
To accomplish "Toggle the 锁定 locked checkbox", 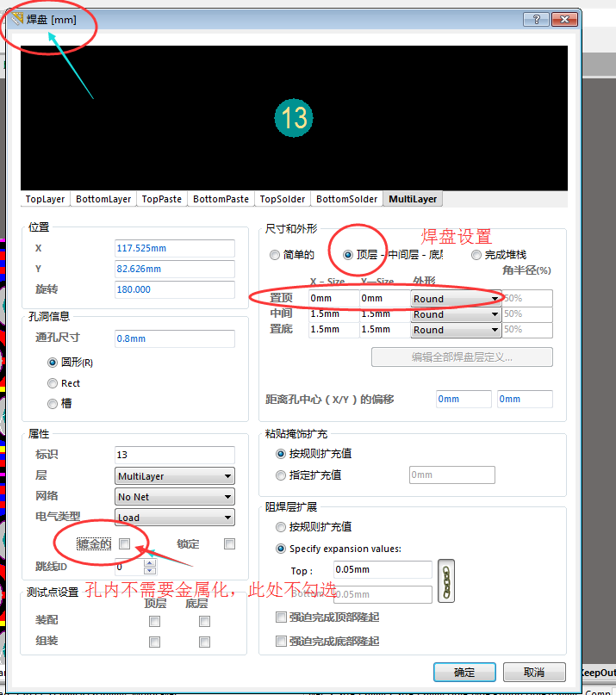I will point(229,544).
